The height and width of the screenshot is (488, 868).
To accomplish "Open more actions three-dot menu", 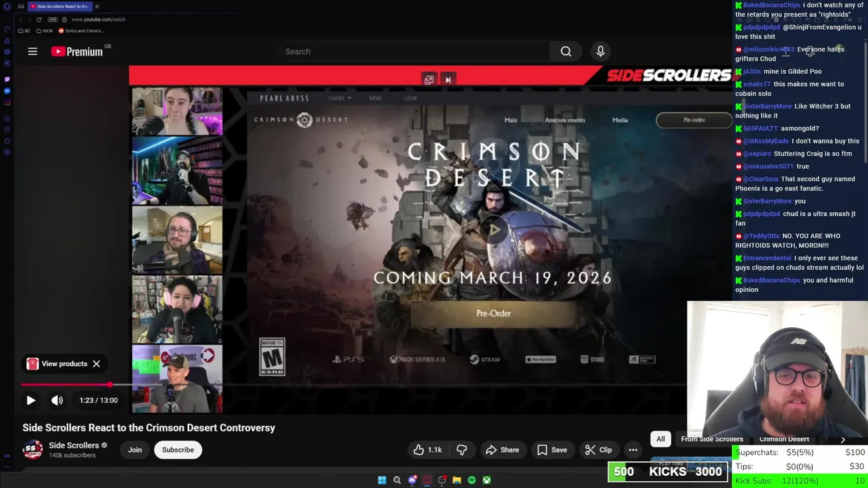I will (x=633, y=450).
